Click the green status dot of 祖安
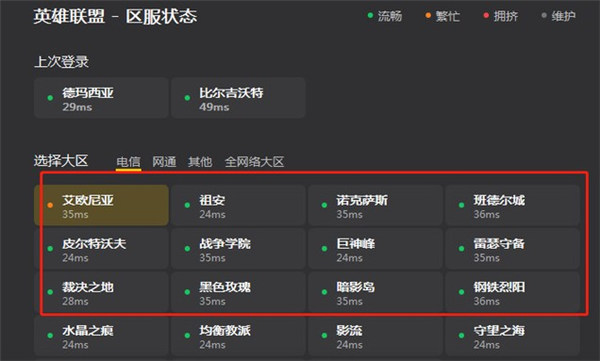 (x=187, y=205)
